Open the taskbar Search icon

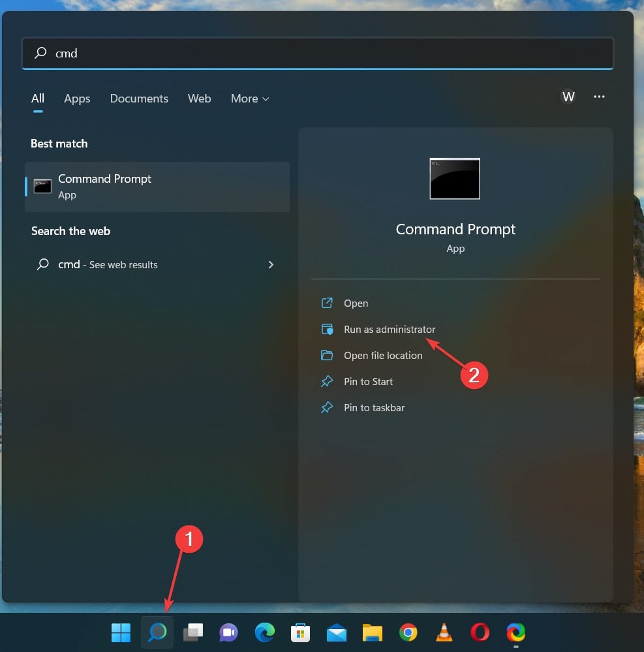[157, 632]
